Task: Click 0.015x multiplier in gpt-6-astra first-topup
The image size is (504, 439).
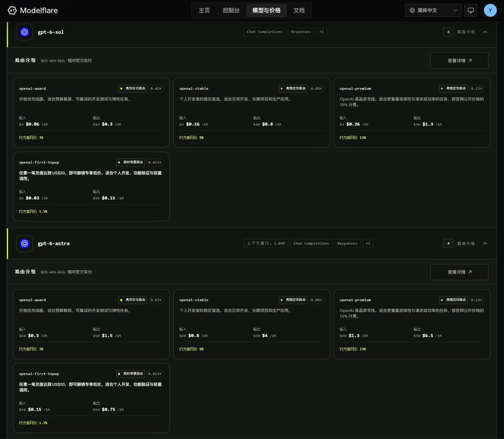Action: click(155, 374)
